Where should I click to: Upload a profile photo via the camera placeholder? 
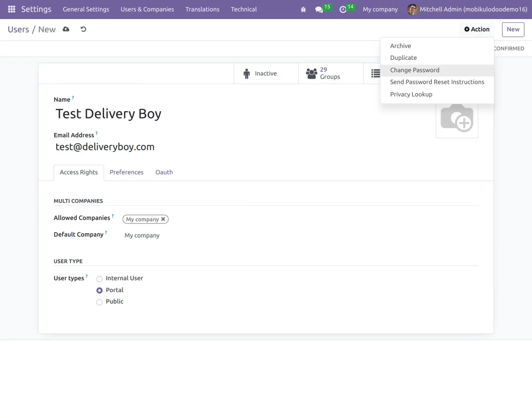pos(457,117)
